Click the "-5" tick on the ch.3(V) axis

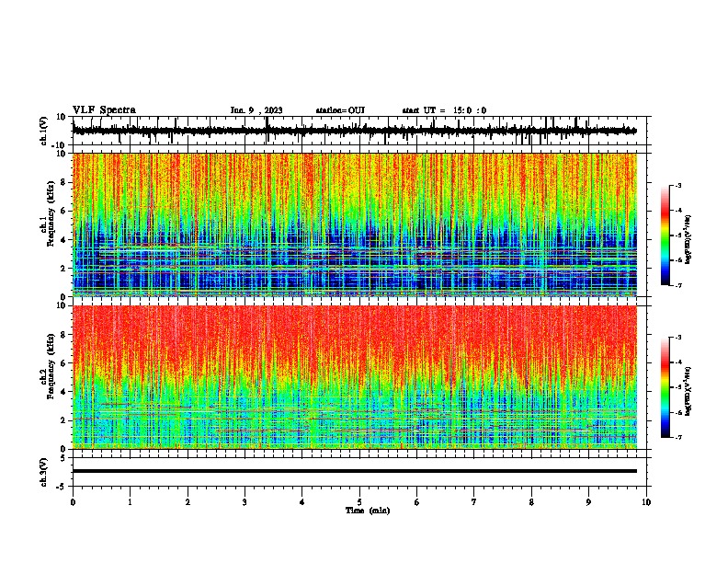[62, 487]
